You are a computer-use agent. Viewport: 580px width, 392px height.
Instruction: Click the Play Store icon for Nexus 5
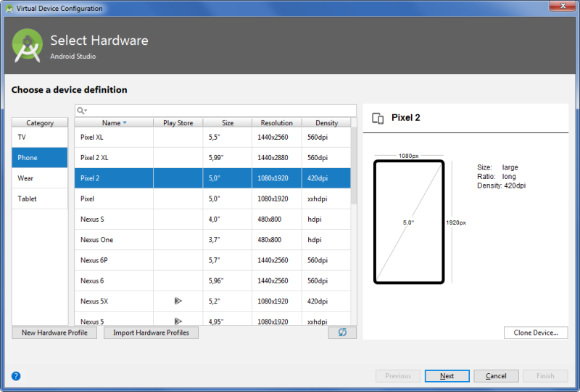pos(178,321)
